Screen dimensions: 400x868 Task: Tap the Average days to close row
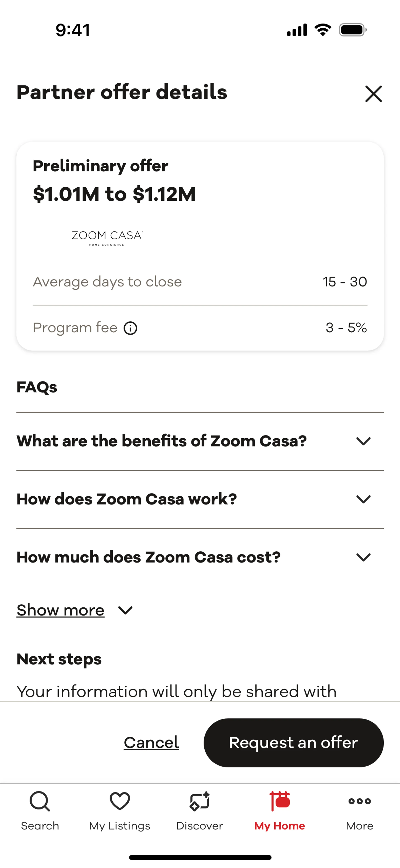(200, 282)
